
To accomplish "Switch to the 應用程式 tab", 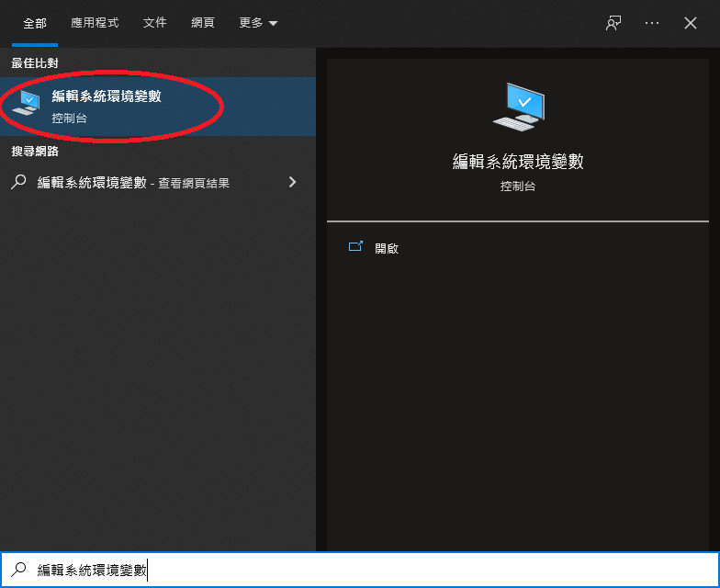I will [x=95, y=23].
